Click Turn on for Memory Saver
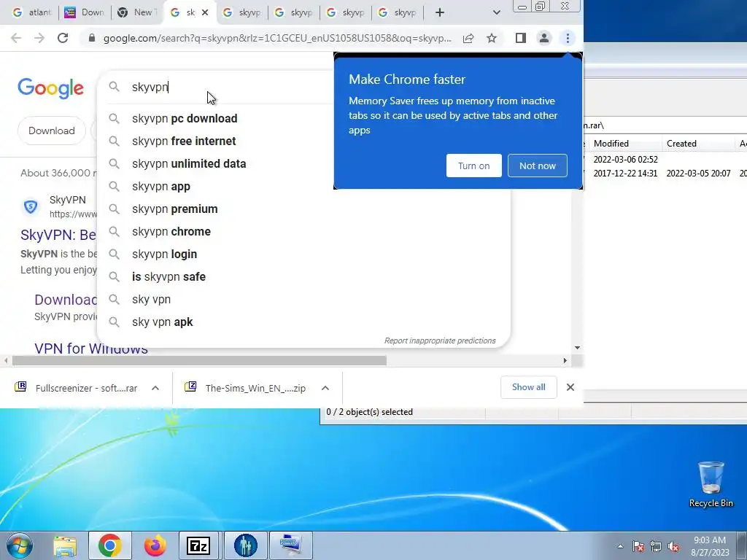This screenshot has width=747, height=560. [x=473, y=166]
